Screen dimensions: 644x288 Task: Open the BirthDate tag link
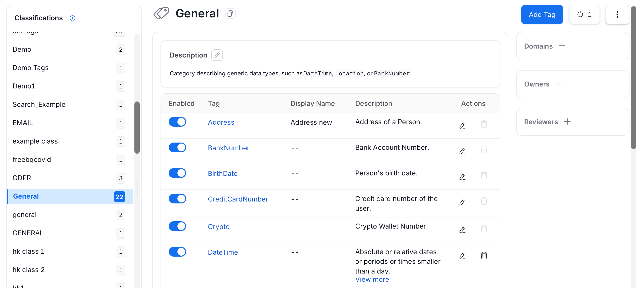pos(222,174)
